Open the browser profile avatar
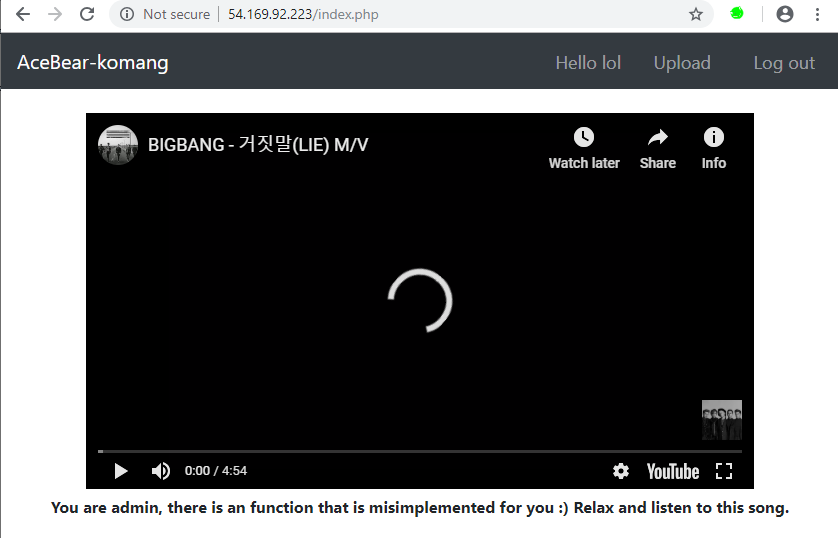Screen dimensions: 838x538 [784, 14]
